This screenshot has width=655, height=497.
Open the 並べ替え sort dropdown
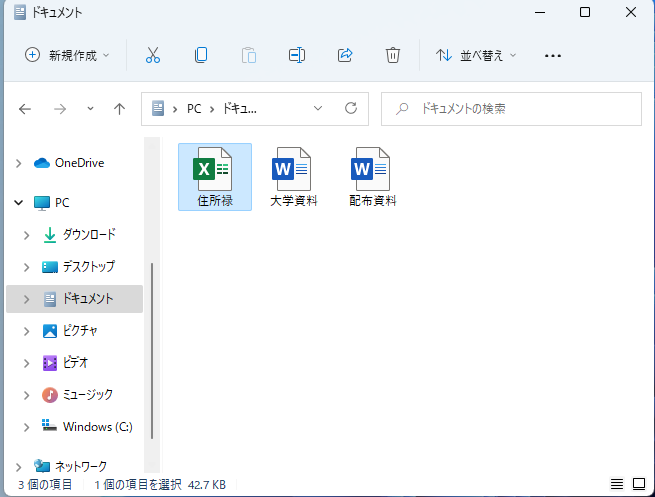pyautogui.click(x=477, y=55)
